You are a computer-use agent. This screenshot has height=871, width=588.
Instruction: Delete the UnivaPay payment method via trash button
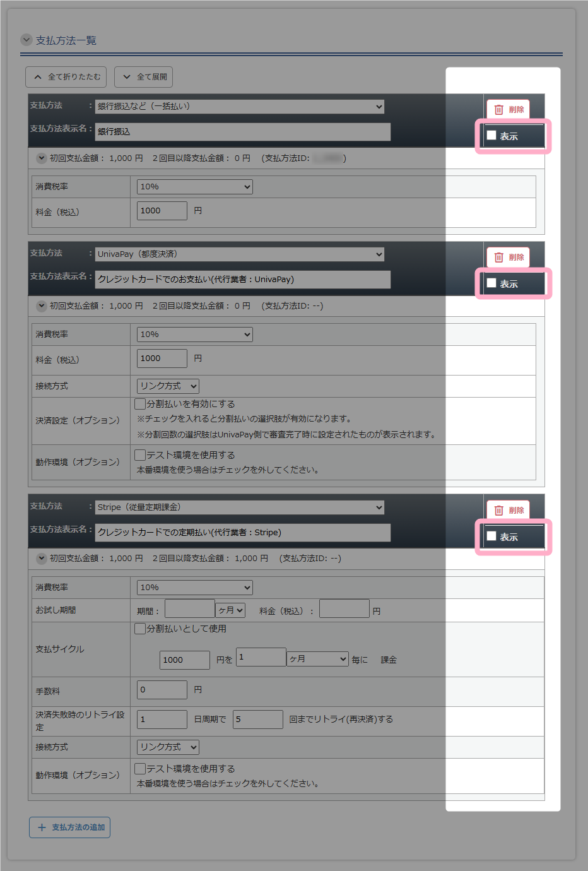pyautogui.click(x=509, y=257)
